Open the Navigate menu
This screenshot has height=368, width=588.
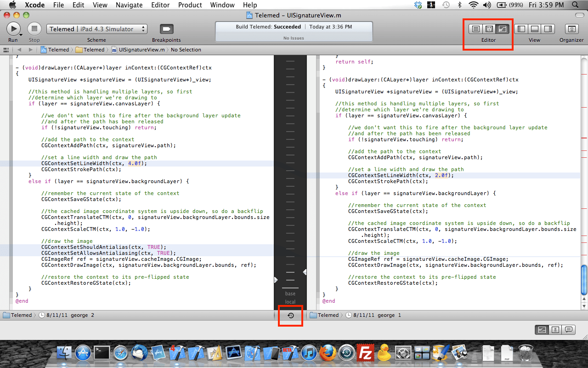129,5
